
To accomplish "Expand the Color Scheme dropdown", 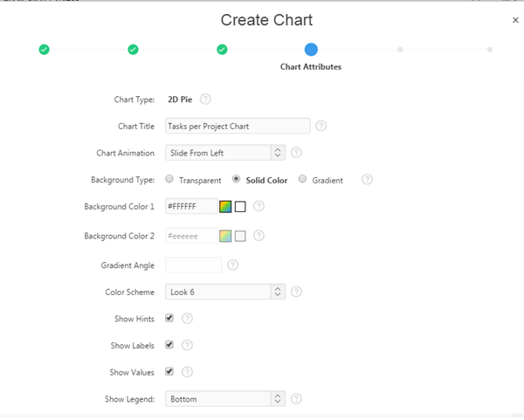I will [225, 292].
